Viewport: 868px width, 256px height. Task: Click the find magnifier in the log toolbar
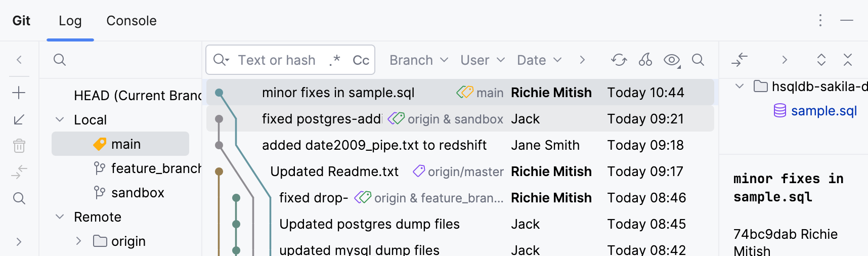coord(698,60)
